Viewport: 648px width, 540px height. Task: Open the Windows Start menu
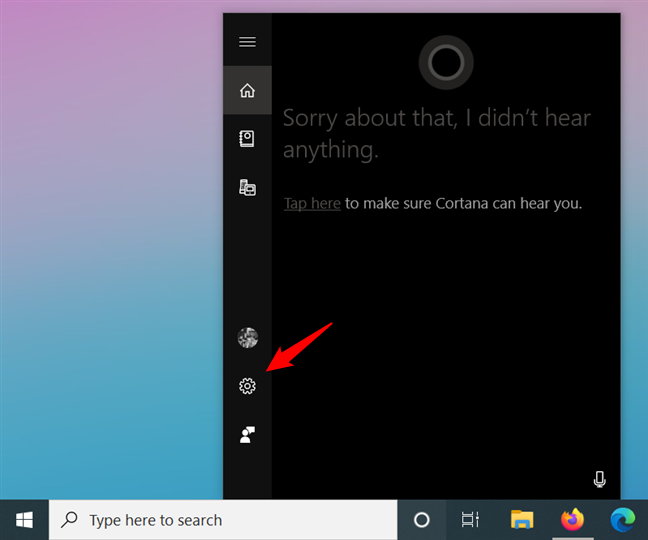[24, 520]
